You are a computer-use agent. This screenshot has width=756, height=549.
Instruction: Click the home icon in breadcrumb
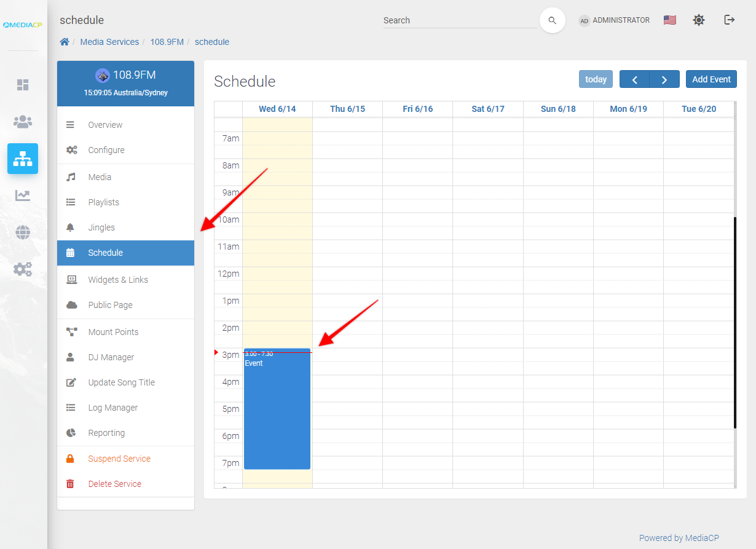pos(64,42)
